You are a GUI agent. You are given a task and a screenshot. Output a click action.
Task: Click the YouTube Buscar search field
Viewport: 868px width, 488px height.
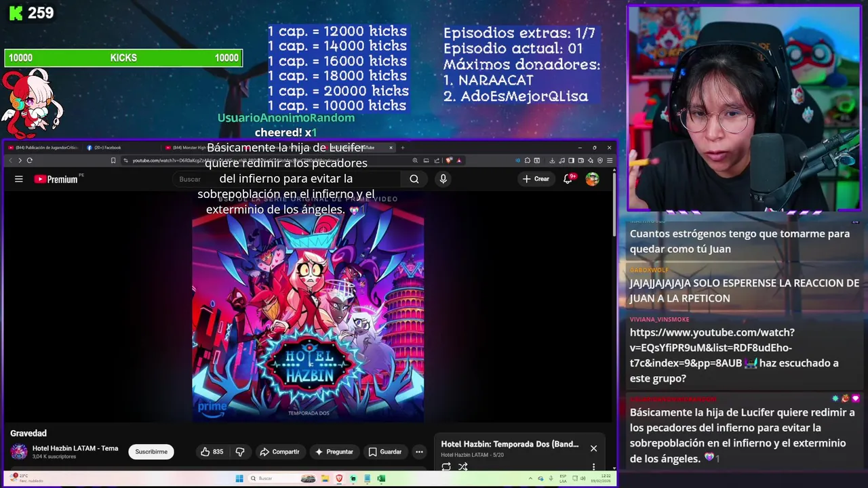[288, 179]
